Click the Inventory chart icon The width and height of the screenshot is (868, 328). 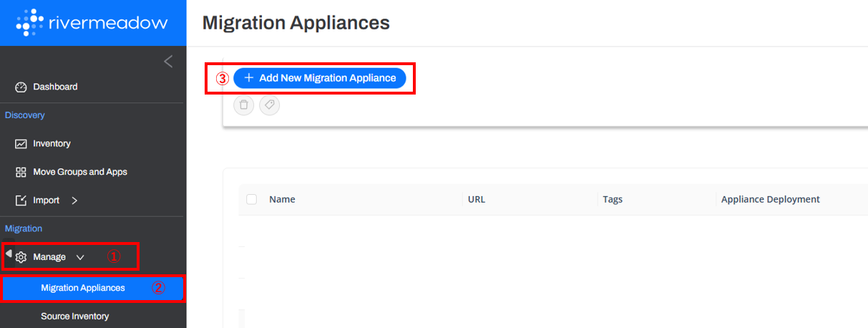[x=21, y=144]
